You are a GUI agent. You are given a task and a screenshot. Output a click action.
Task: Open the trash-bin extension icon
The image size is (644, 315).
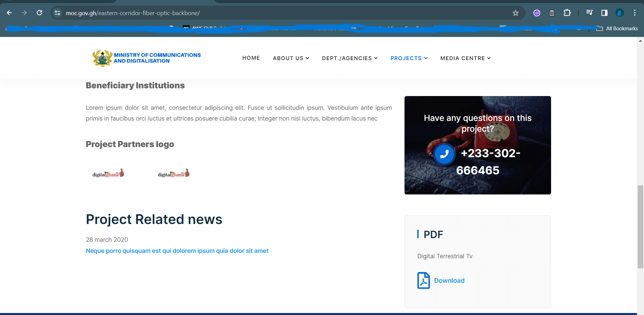tap(552, 13)
